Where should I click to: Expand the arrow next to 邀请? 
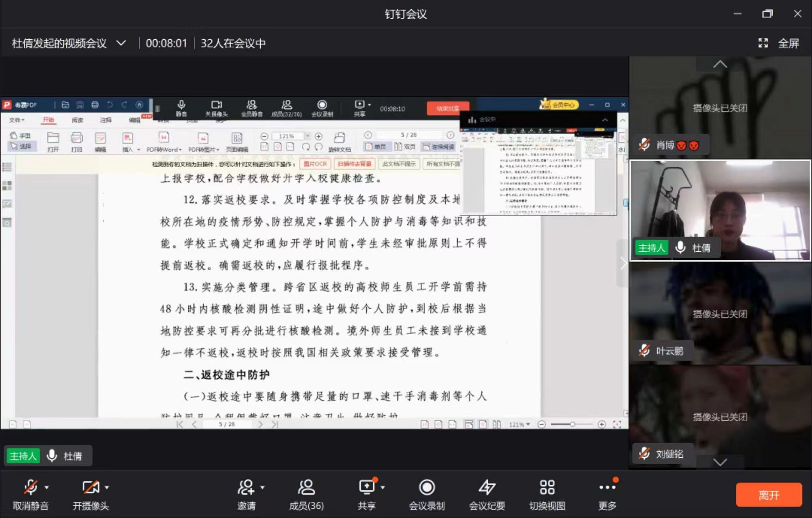pos(262,487)
